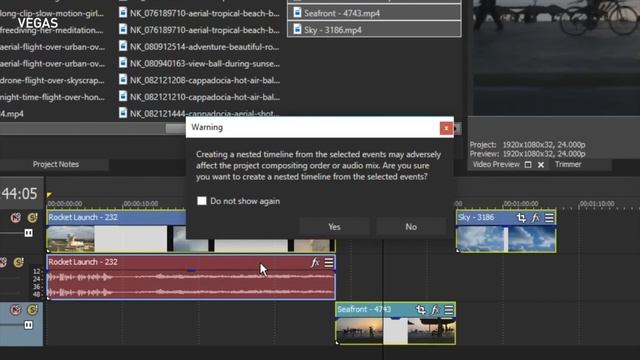Click the yellow marker at timeline start
640x360 pixels.
pos(49,195)
